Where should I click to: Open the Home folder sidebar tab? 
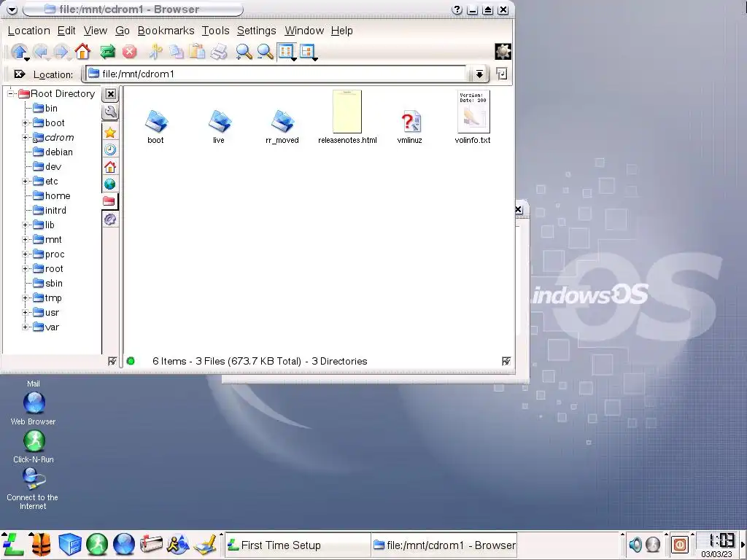click(x=110, y=167)
